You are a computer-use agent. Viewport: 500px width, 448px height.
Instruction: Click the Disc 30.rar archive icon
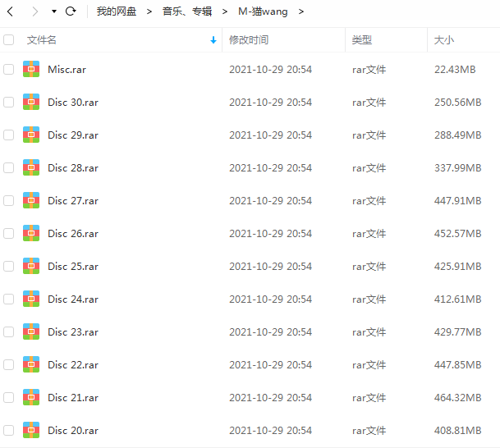31,103
